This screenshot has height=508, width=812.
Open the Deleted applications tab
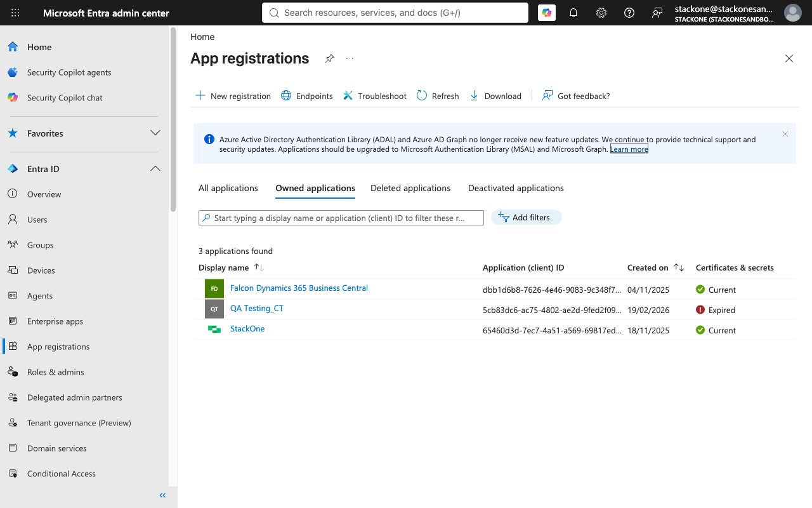tap(410, 189)
